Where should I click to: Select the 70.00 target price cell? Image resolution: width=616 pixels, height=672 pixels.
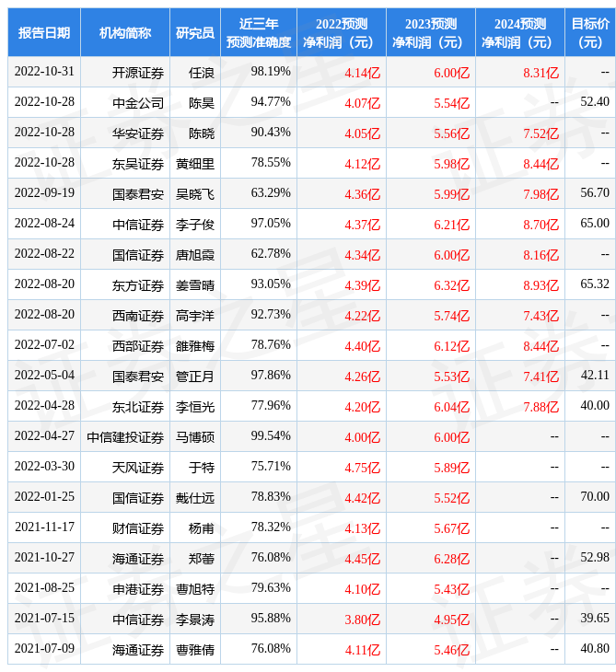(594, 497)
